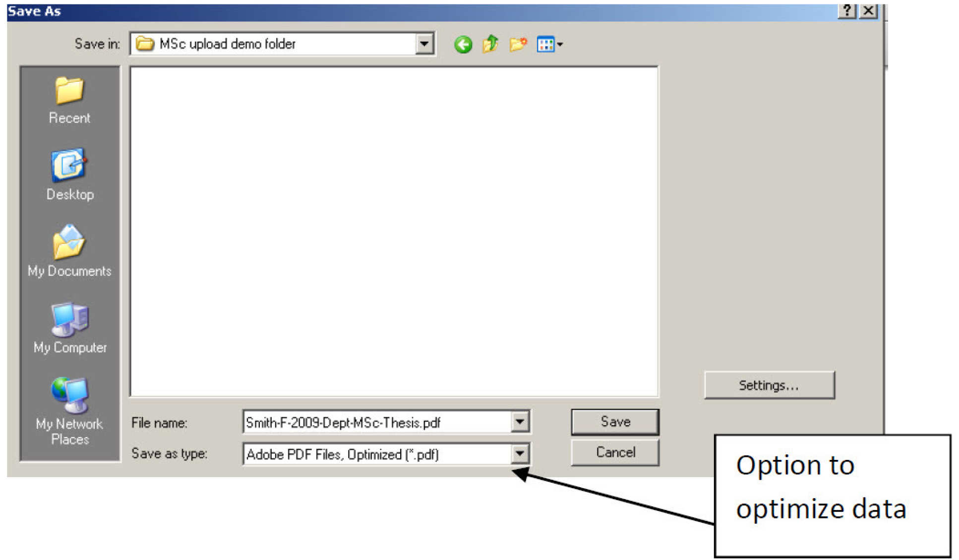Image resolution: width=959 pixels, height=560 pixels.
Task: Expand the File name dropdown arrow
Action: 520,422
